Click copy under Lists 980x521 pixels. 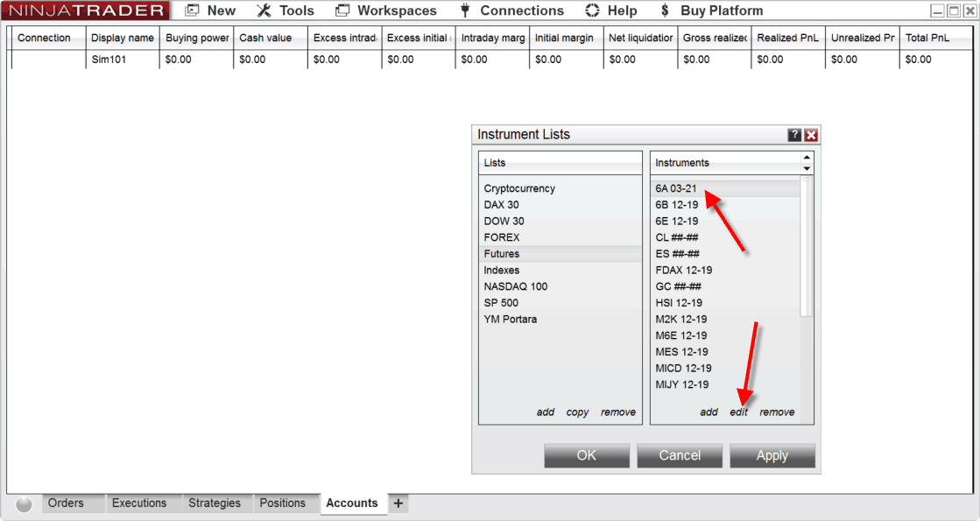tap(577, 412)
